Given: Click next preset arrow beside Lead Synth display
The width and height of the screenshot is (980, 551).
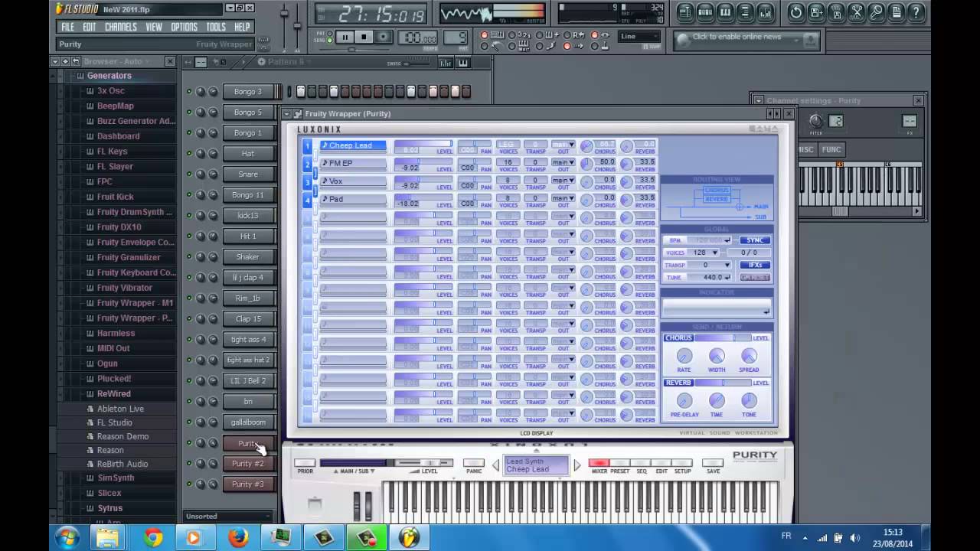Looking at the screenshot, I should 577,465.
